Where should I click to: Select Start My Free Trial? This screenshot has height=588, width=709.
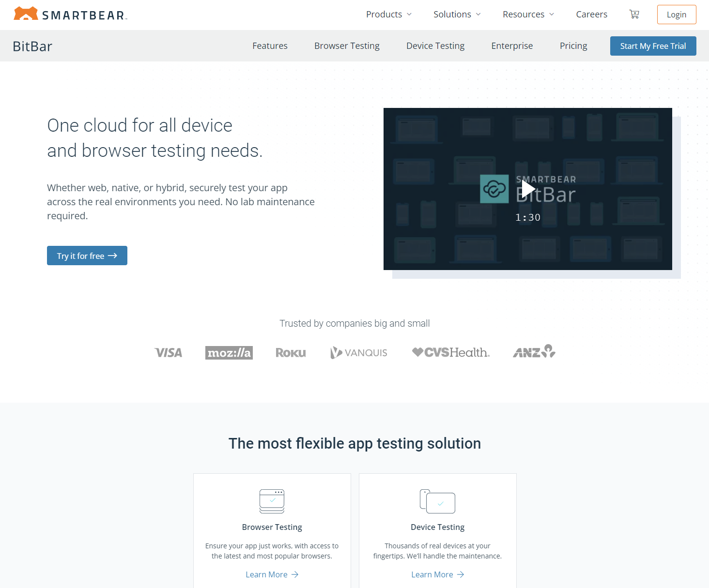[x=653, y=46]
